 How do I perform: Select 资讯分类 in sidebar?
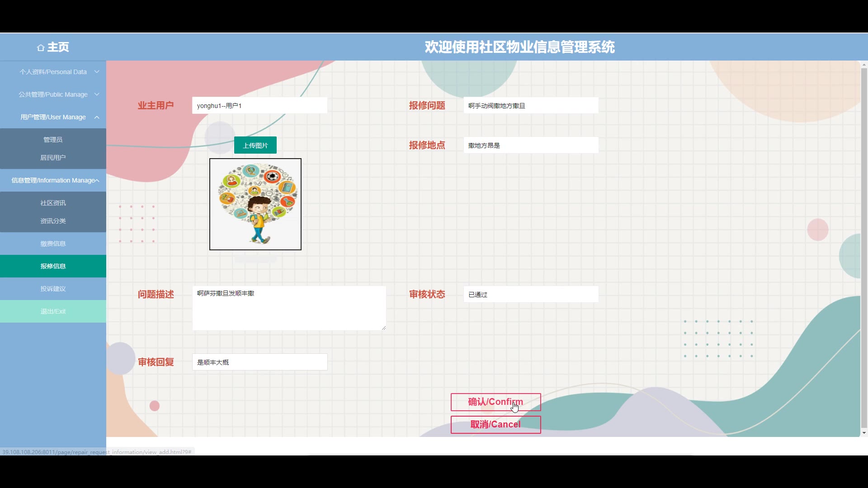53,221
